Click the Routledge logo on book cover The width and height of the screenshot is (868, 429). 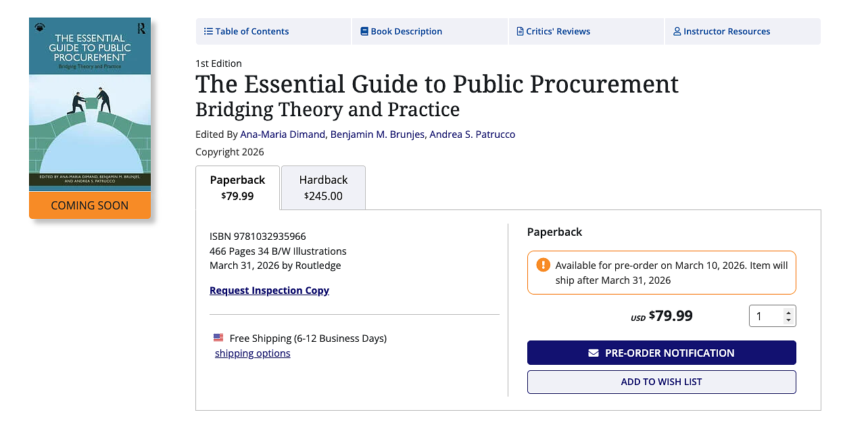141,28
